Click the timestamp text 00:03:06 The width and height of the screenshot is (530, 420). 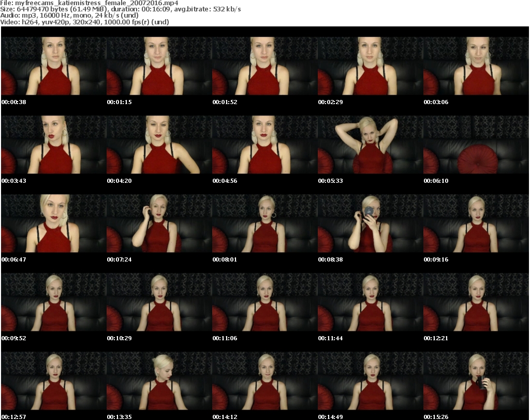(x=436, y=102)
